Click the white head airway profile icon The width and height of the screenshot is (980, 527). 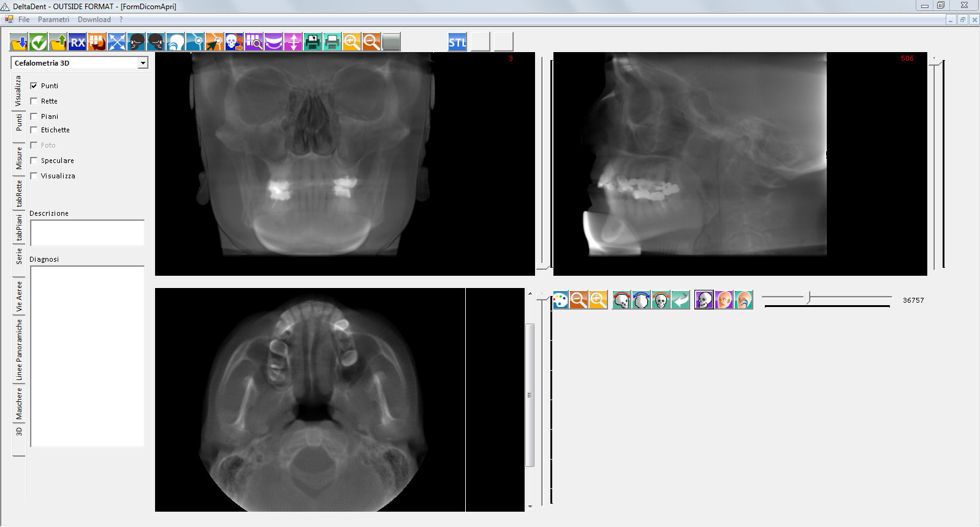pyautogui.click(x=176, y=42)
